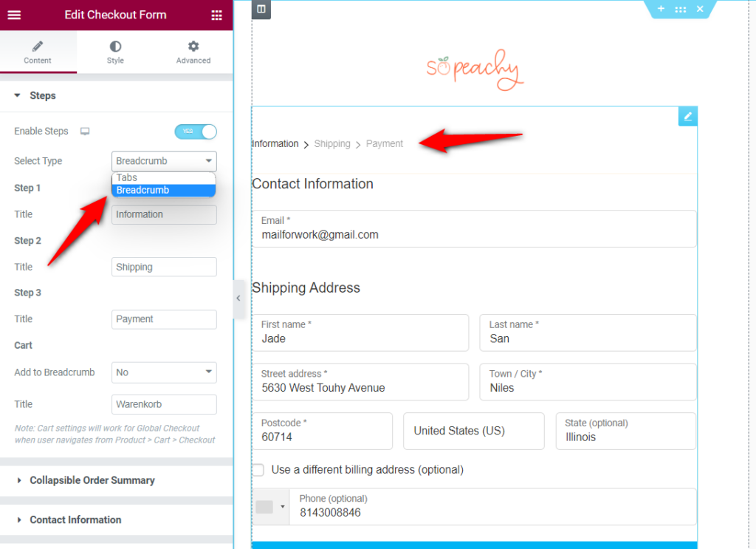Open the widgets panel via the grid icon
Image resolution: width=756 pixels, height=549 pixels.
pos(217,15)
